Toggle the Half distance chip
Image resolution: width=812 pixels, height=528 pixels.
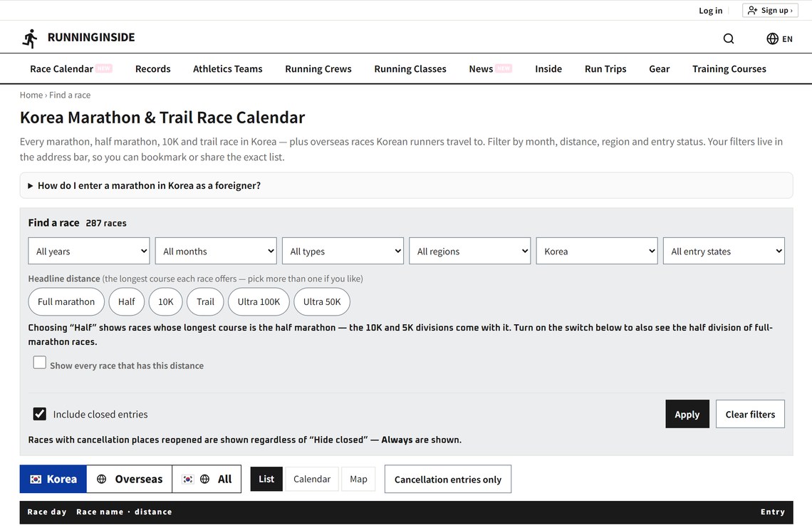(x=126, y=301)
